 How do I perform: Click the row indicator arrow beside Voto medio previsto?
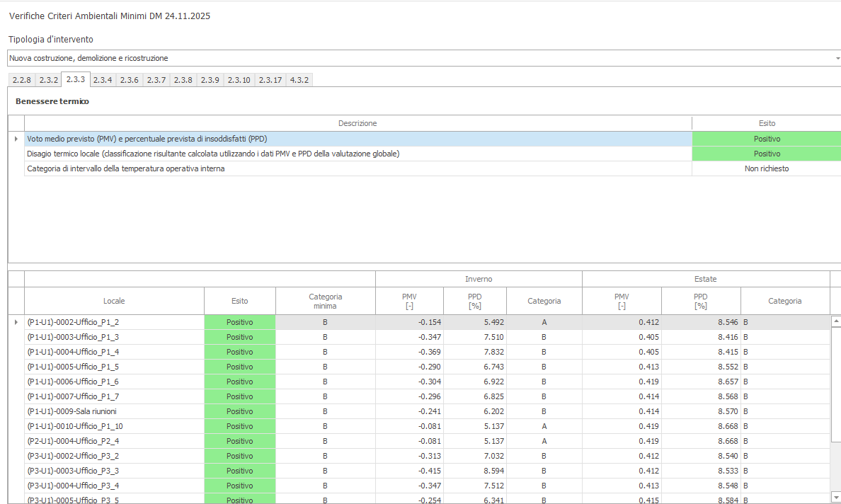(16, 139)
